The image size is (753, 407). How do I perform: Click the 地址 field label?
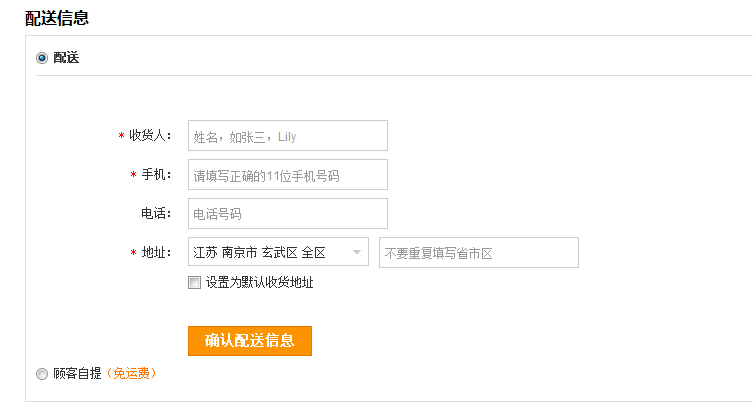[156, 253]
